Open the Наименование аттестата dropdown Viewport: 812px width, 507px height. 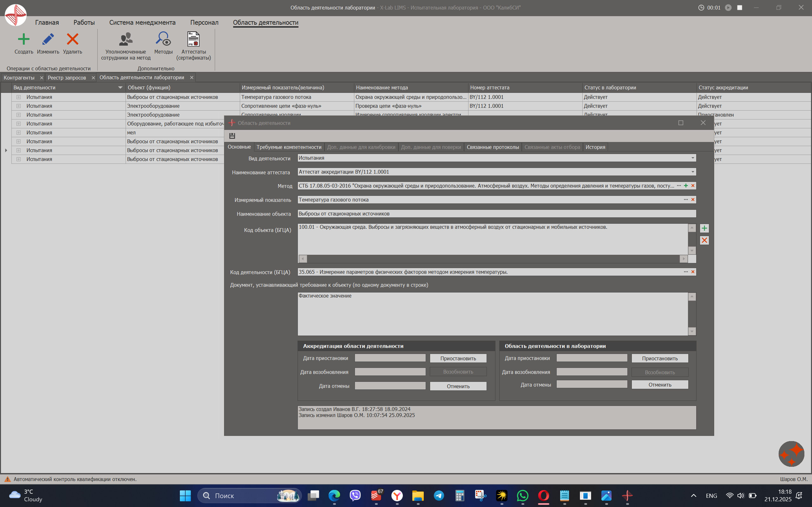coord(692,172)
